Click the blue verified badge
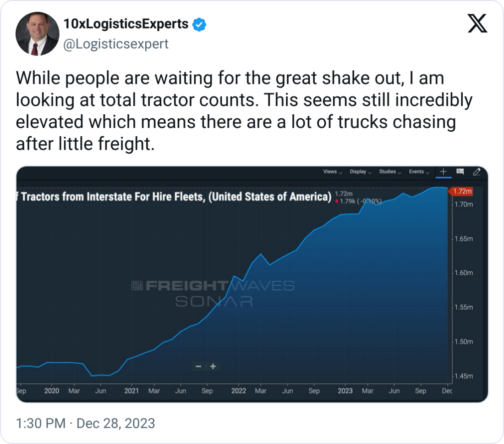This screenshot has height=444, width=504. (199, 24)
